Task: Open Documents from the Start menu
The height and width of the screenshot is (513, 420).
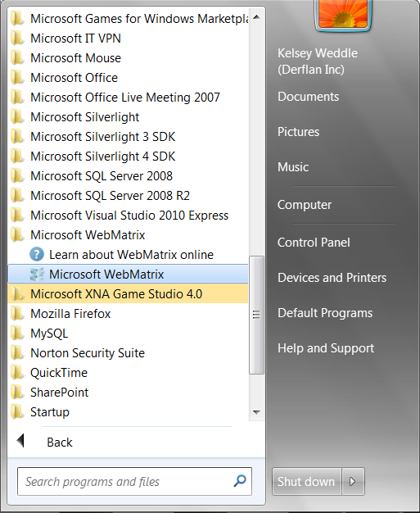Action: pos(308,97)
